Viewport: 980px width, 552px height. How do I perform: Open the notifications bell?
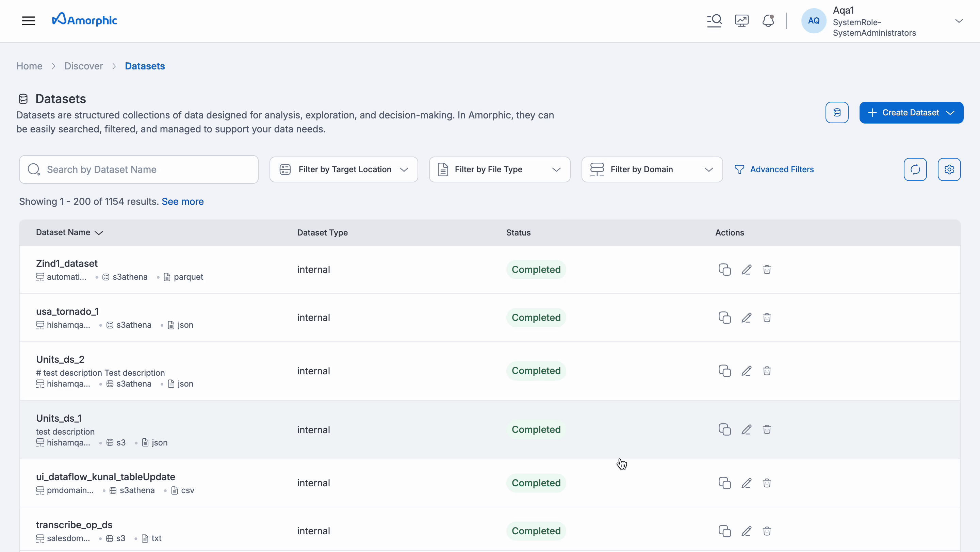tap(768, 20)
